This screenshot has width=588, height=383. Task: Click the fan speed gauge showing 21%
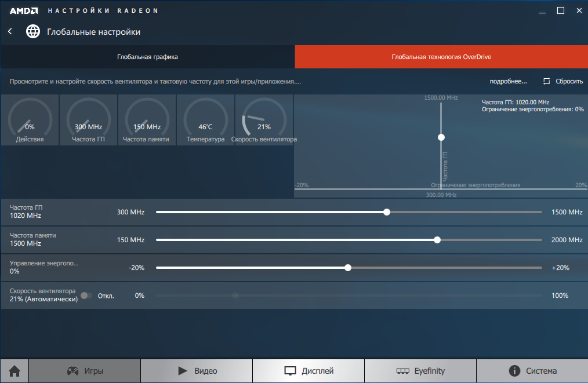point(264,120)
